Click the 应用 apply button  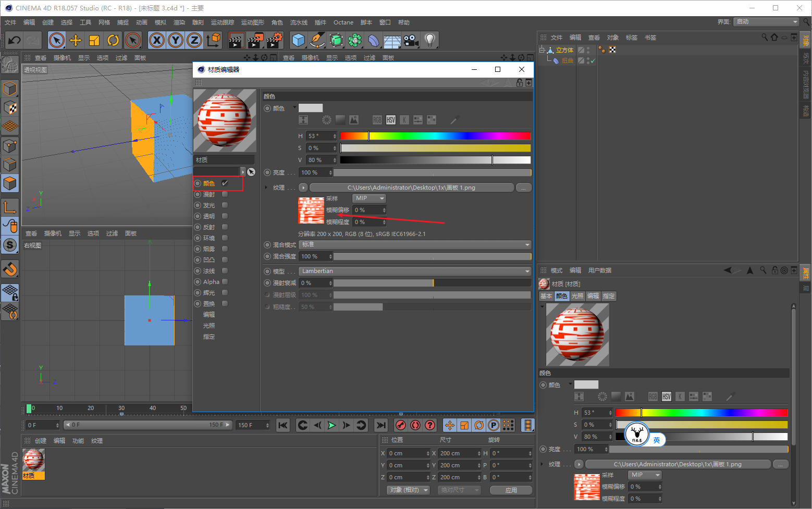[x=511, y=490]
